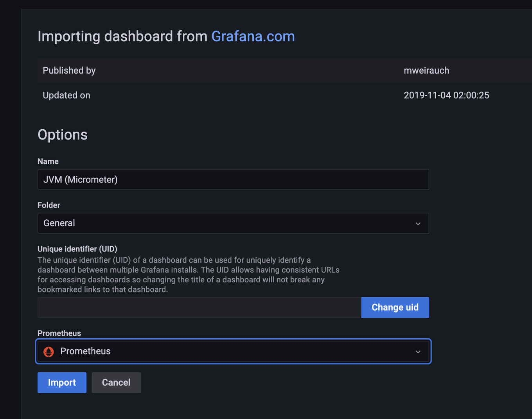Viewport: 532px width, 419px height.
Task: Focus the Name field containing JVM (Micrometer)
Action: pyautogui.click(x=233, y=179)
